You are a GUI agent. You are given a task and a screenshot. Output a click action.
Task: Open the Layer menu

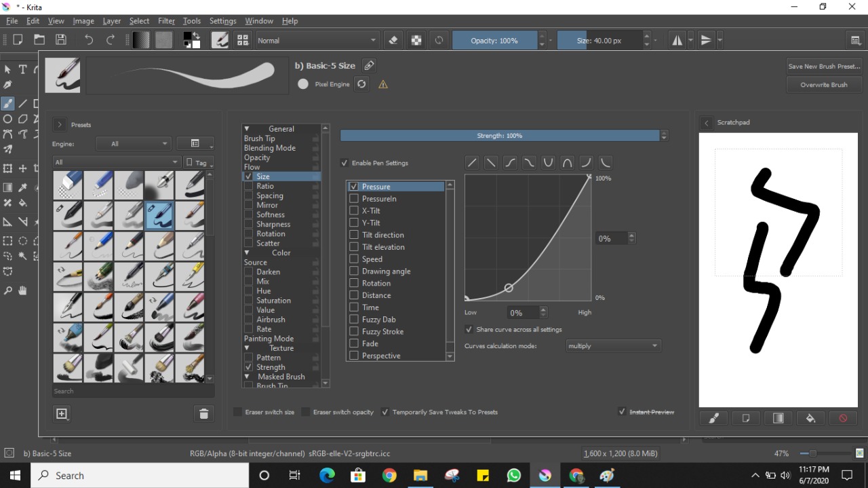112,21
